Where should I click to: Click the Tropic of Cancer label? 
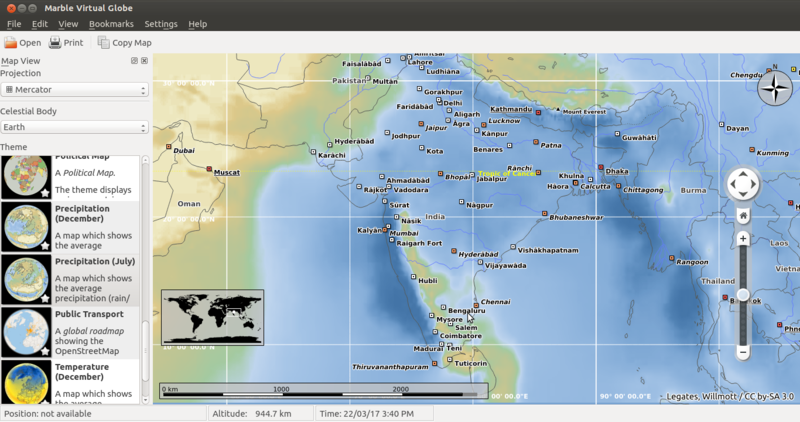(x=506, y=173)
